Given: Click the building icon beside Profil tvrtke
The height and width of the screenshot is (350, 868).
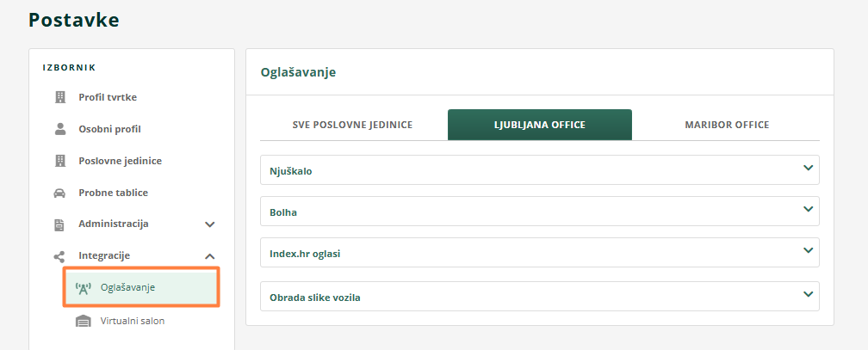Looking at the screenshot, I should click(60, 97).
